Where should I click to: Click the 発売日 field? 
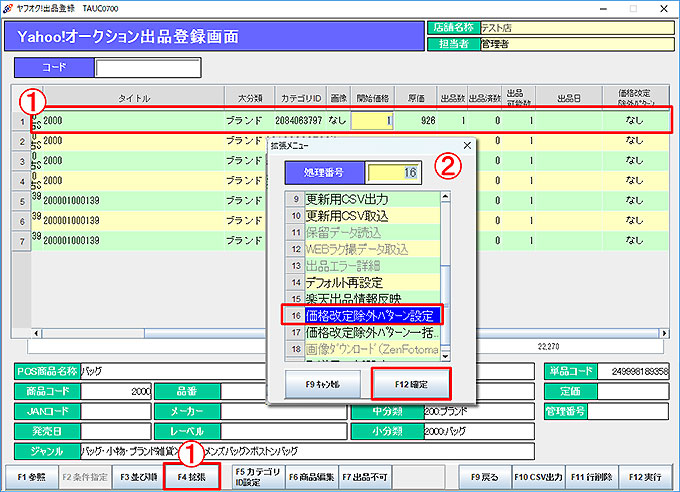[x=116, y=431]
